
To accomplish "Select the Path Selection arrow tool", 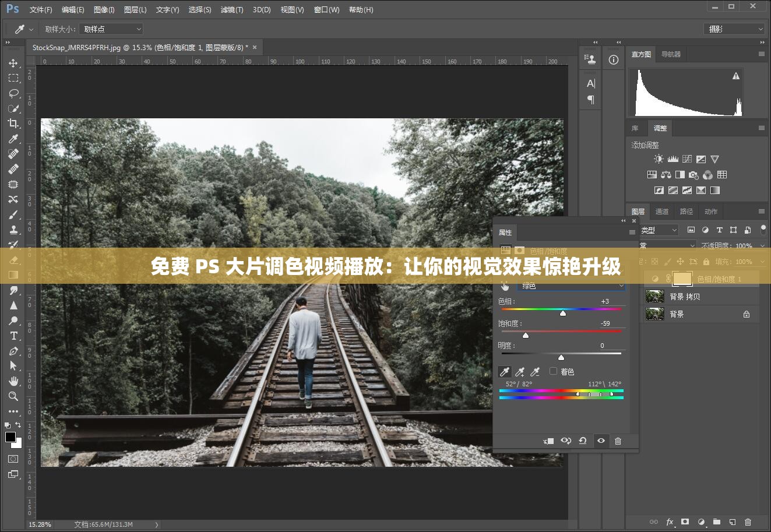I will click(13, 366).
